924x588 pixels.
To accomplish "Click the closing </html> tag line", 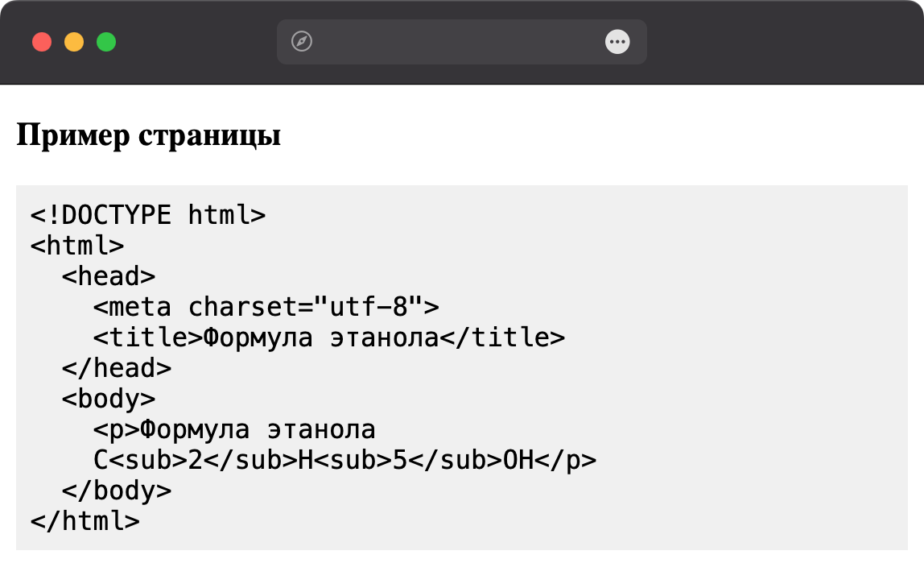I will (x=85, y=521).
